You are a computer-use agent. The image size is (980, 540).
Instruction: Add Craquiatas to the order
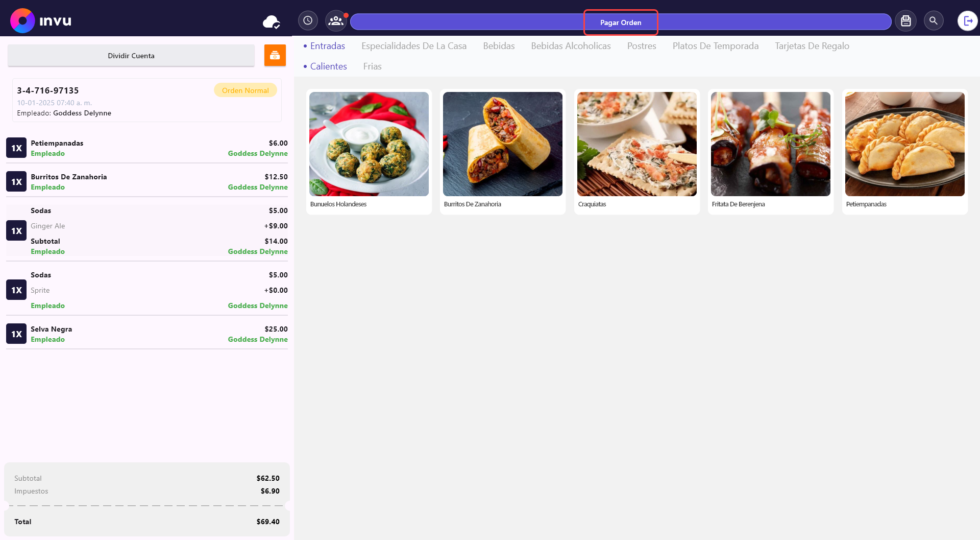pos(637,152)
